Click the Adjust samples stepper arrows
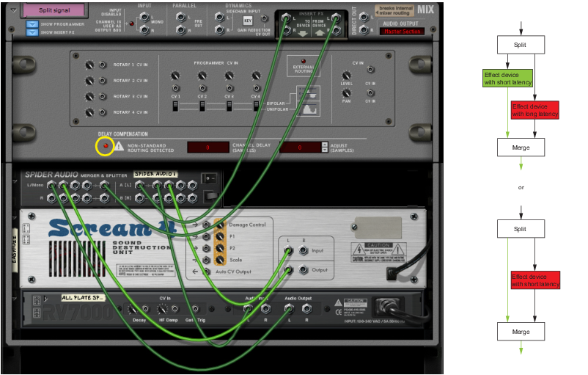This screenshot has height=375, width=588. click(325, 147)
